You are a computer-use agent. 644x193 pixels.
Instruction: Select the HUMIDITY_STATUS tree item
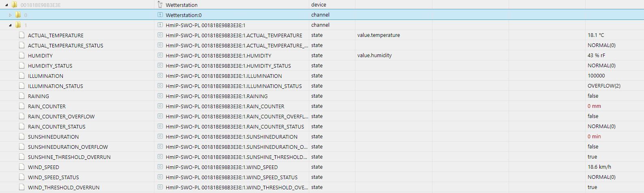click(x=50, y=66)
